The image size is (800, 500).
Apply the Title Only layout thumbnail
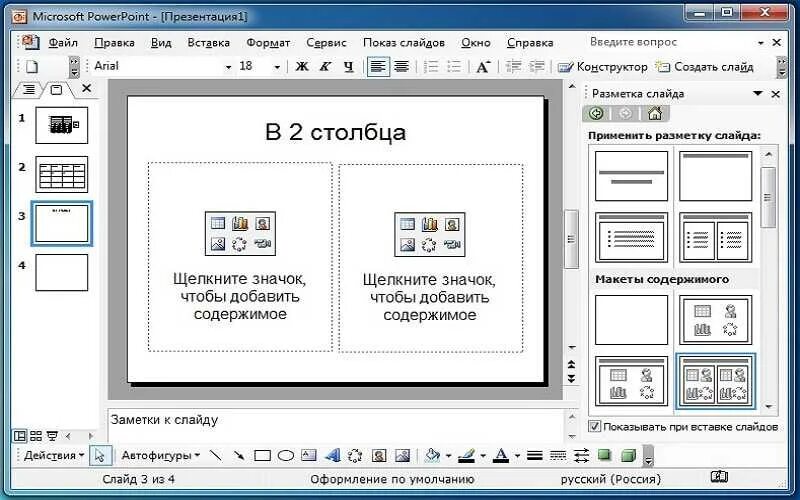(715, 176)
